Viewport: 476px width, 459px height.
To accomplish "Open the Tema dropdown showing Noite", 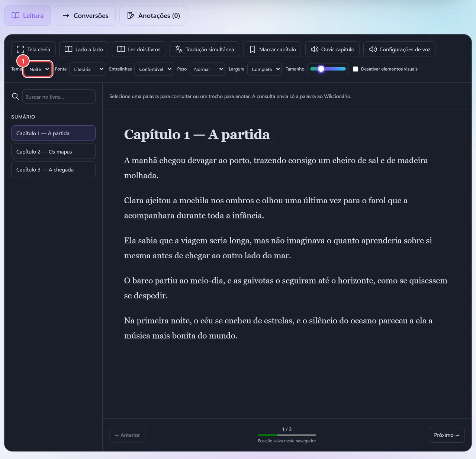I will (38, 69).
